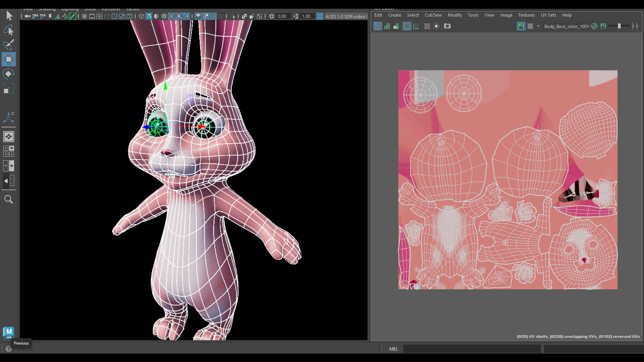Click the UV Editor wireframe shells icon
The width and height of the screenshot is (644, 362).
(x=378, y=26)
